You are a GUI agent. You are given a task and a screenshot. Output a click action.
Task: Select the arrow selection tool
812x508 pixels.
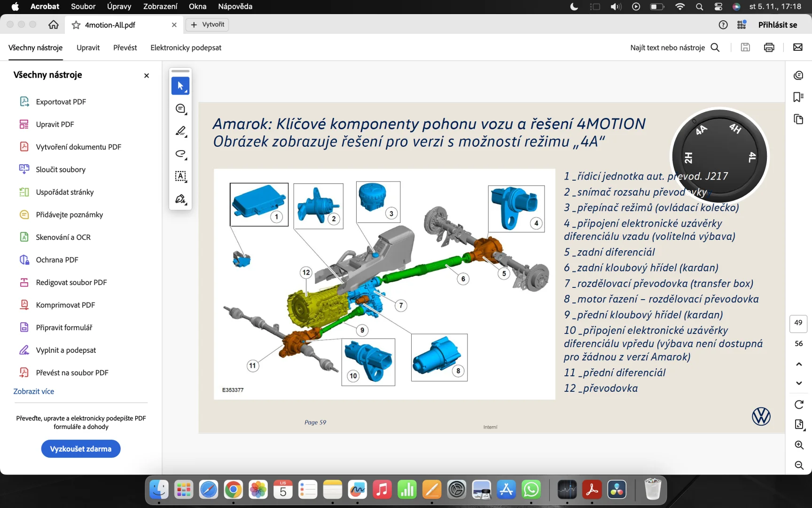180,86
